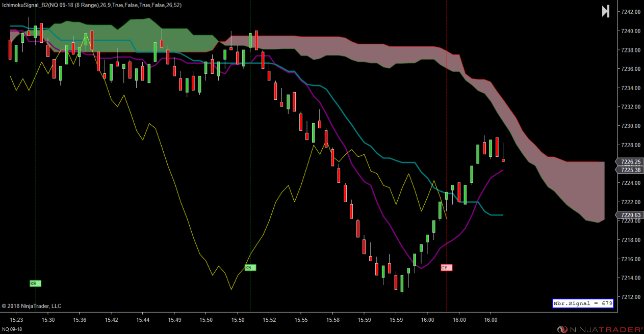Click the 15:58 time axis label

(x=332, y=320)
